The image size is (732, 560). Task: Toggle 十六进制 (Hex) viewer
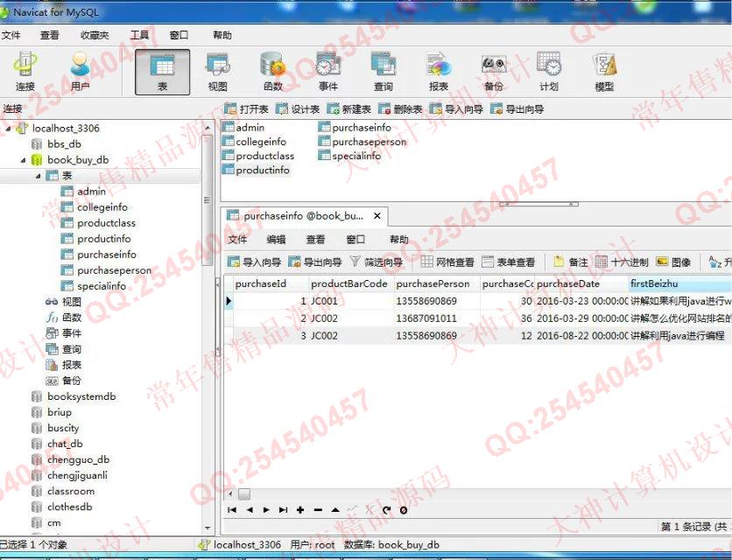point(622,262)
